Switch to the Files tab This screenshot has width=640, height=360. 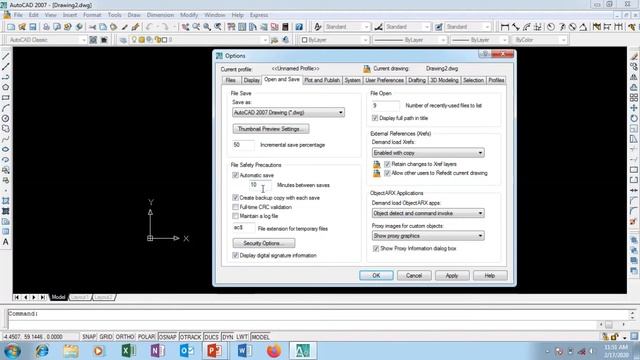click(231, 80)
